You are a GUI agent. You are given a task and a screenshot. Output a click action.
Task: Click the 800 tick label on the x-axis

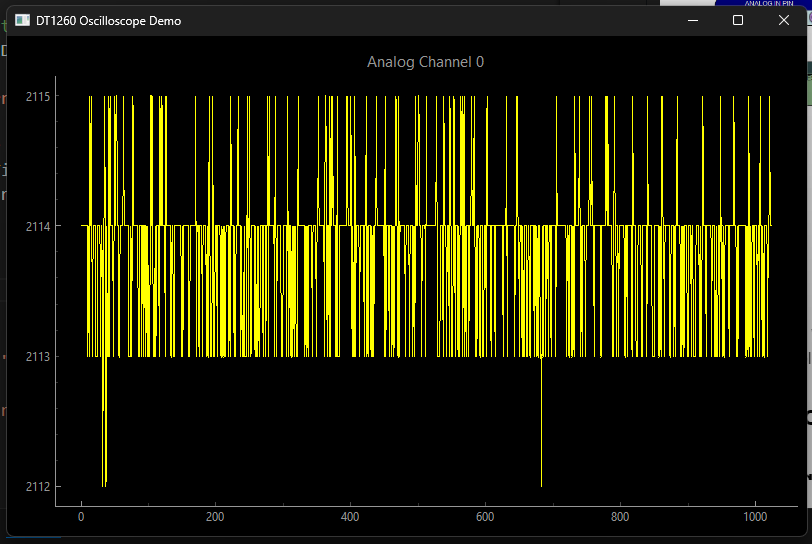coord(620,517)
